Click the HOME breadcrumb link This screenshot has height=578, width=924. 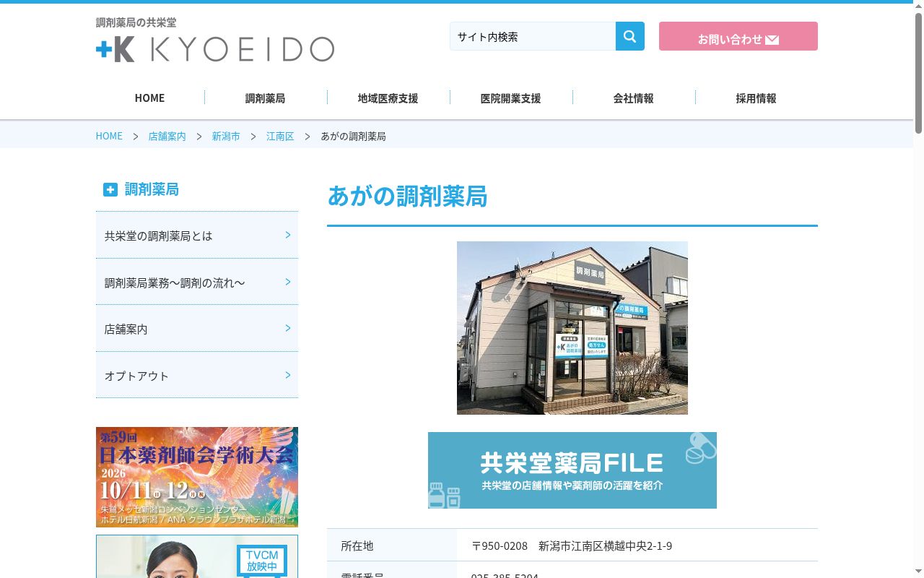(x=109, y=136)
